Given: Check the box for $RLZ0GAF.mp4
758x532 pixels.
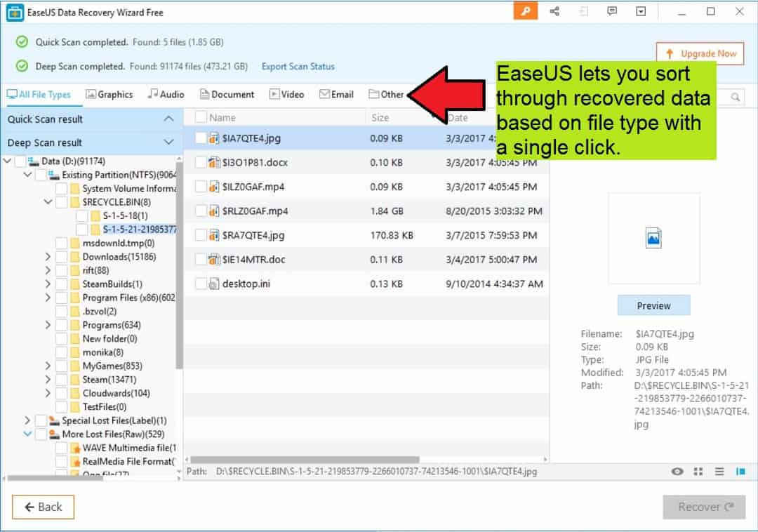Looking at the screenshot, I should tap(201, 211).
